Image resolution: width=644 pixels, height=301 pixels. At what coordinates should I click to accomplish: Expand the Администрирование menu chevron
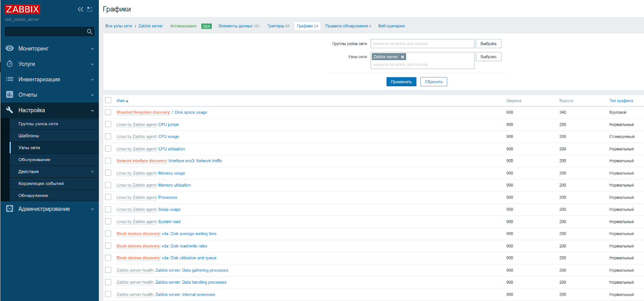(x=92, y=209)
